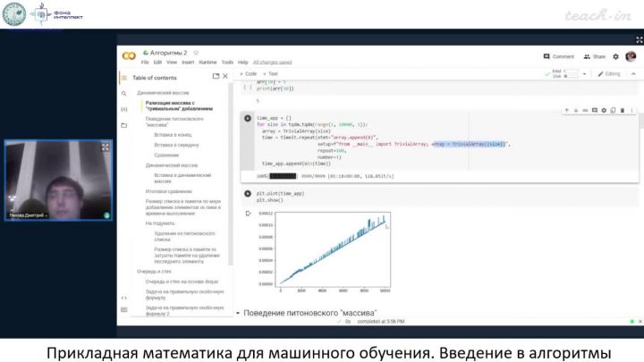Viewport: 644px width, 362px height.
Task: Go to Итоговое сравнение in table of contents
Action: coord(168,190)
